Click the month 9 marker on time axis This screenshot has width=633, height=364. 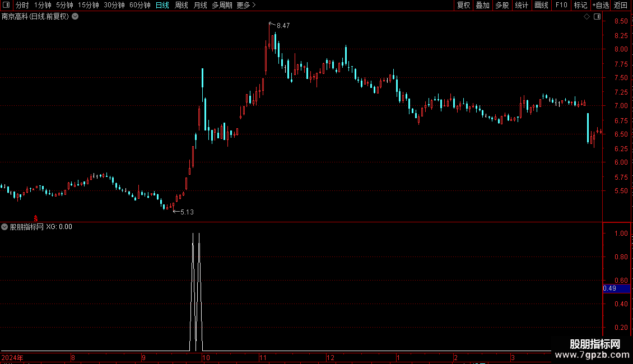tap(143, 357)
